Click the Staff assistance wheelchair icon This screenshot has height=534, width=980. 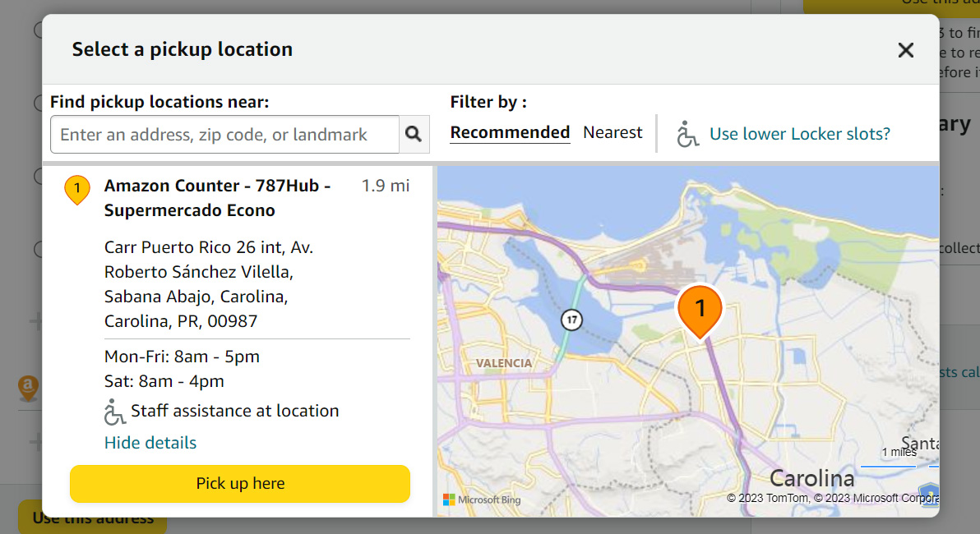pos(114,412)
